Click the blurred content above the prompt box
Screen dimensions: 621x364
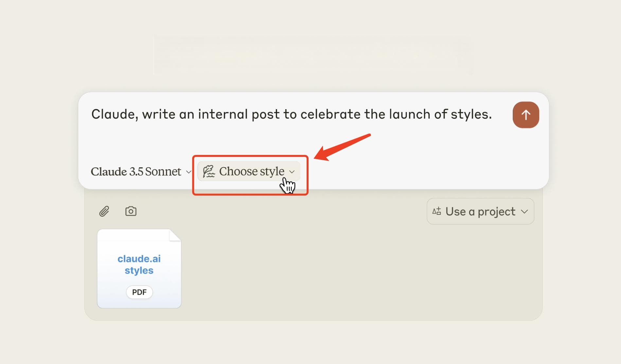tap(313, 55)
